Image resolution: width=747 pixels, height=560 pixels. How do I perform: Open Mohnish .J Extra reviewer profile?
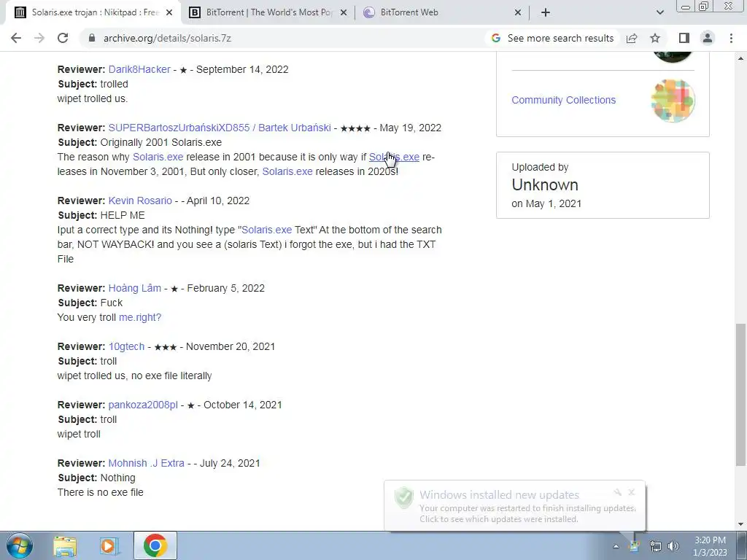(x=146, y=463)
